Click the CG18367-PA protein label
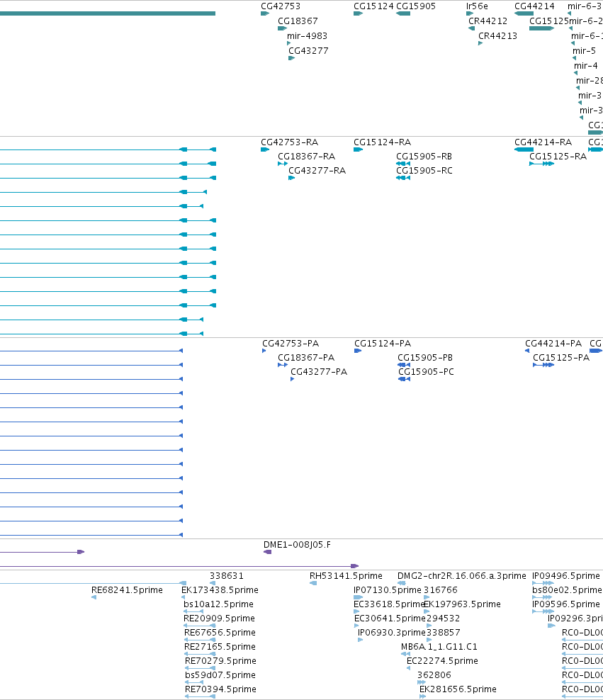This screenshot has height=700, width=603. point(306,358)
